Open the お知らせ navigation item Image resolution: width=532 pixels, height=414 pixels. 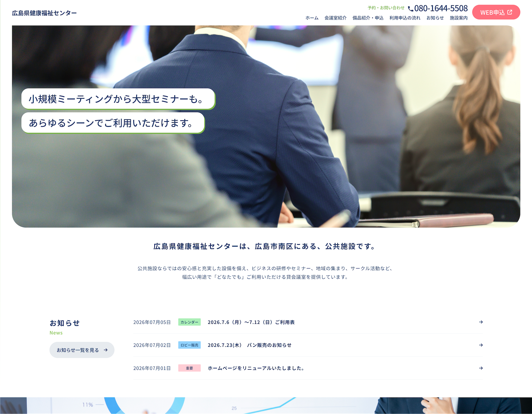pos(435,18)
